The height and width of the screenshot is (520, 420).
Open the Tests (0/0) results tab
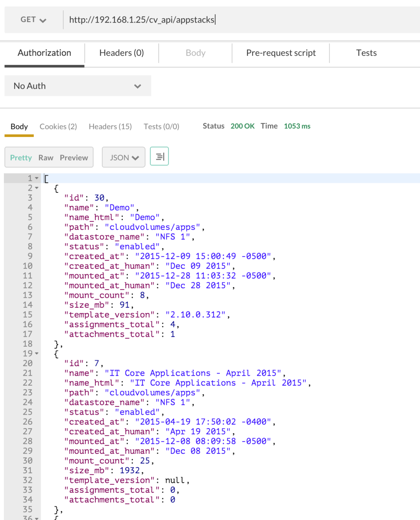[x=161, y=127]
